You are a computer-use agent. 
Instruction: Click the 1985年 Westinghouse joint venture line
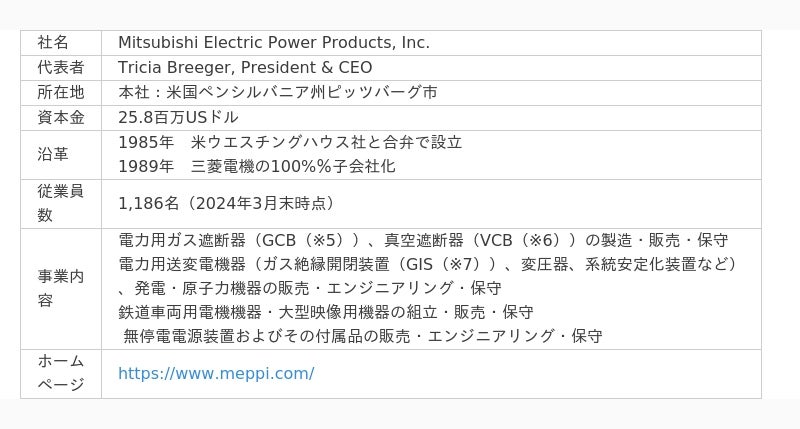pos(290,142)
